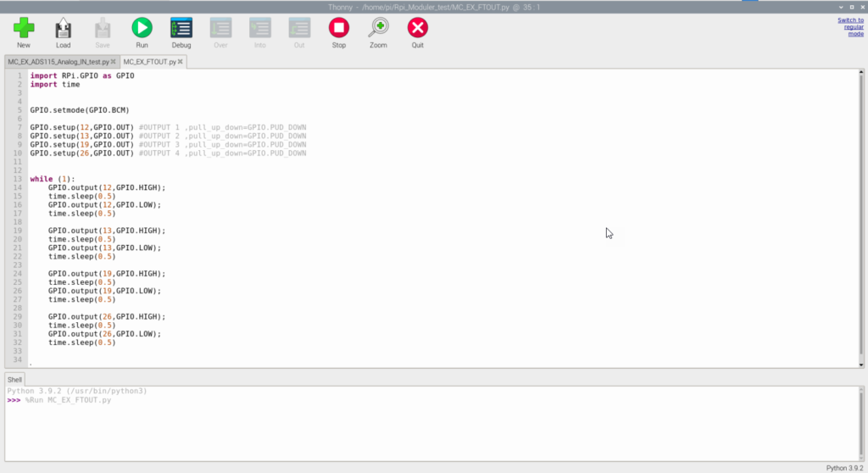
Task: Close the MC_EX_FTOUT.py tab
Action: click(x=181, y=62)
